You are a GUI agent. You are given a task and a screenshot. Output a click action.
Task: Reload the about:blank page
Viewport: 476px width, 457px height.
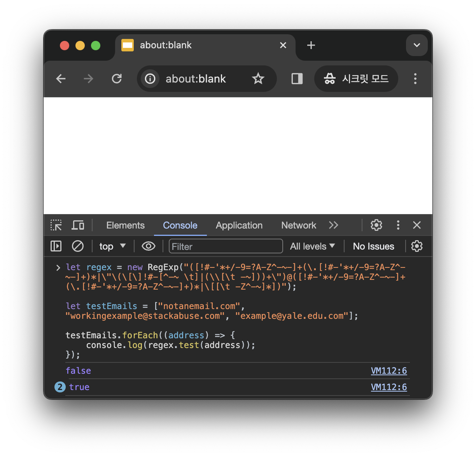pyautogui.click(x=117, y=79)
